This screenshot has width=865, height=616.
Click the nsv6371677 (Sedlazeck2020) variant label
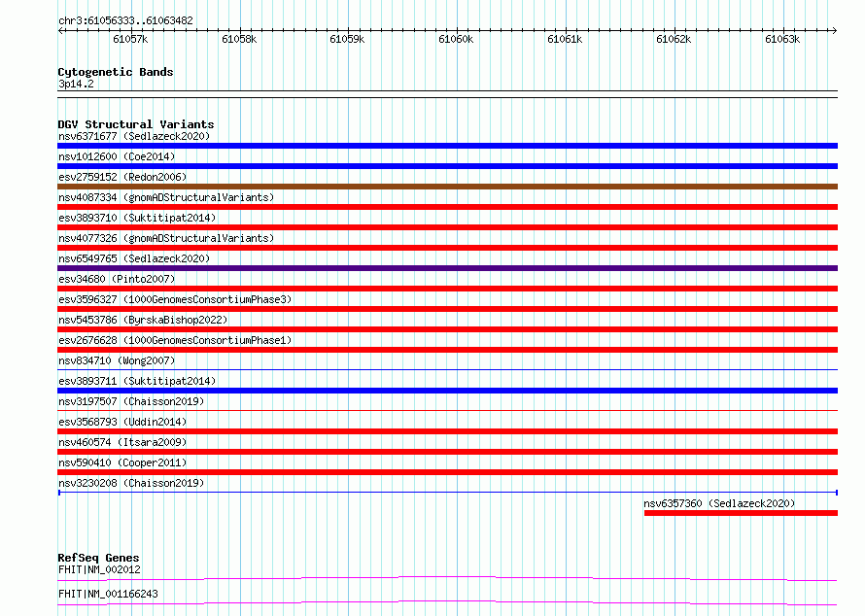tap(134, 136)
